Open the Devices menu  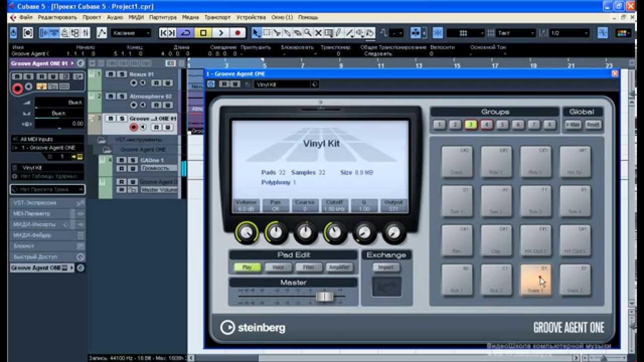coord(251,17)
